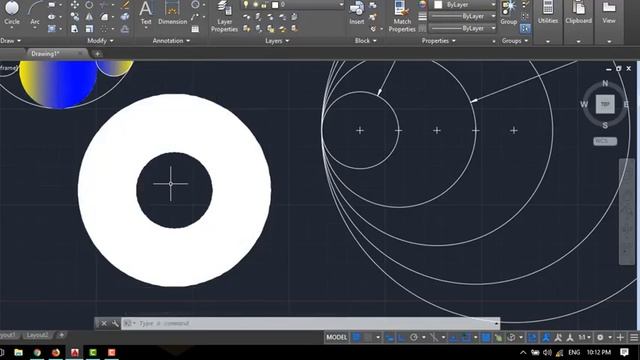Expand the Properties panel
The width and height of the screenshot is (640, 360).
tap(439, 41)
